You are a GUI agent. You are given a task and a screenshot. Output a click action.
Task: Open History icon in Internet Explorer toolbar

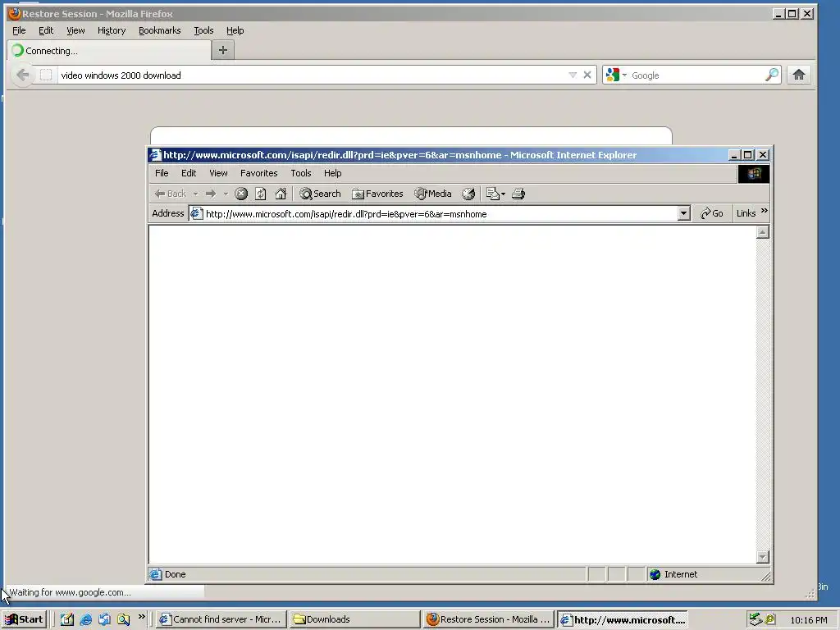pos(468,194)
